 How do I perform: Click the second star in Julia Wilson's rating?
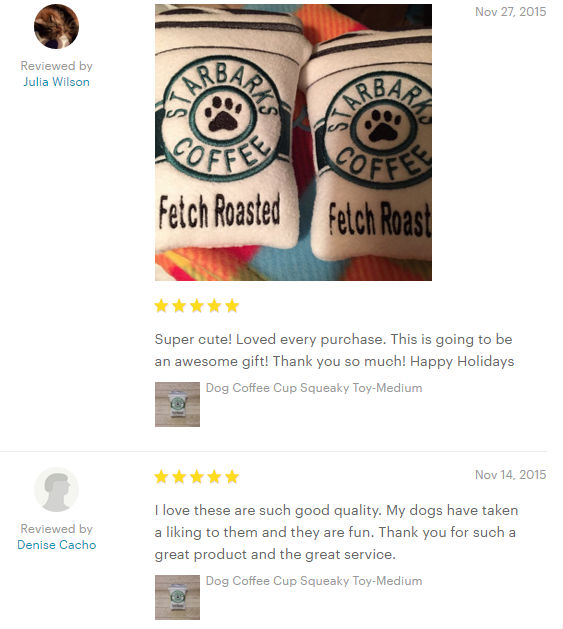click(x=179, y=306)
